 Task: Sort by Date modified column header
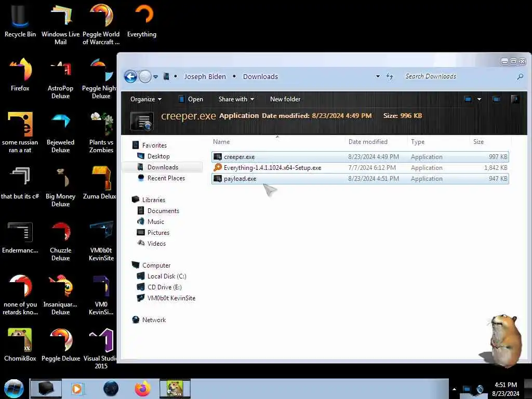coord(368,142)
